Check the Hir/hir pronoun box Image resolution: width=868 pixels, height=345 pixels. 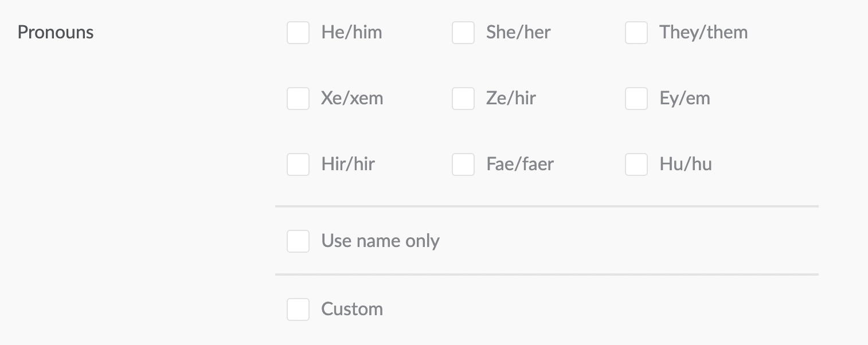click(x=298, y=164)
